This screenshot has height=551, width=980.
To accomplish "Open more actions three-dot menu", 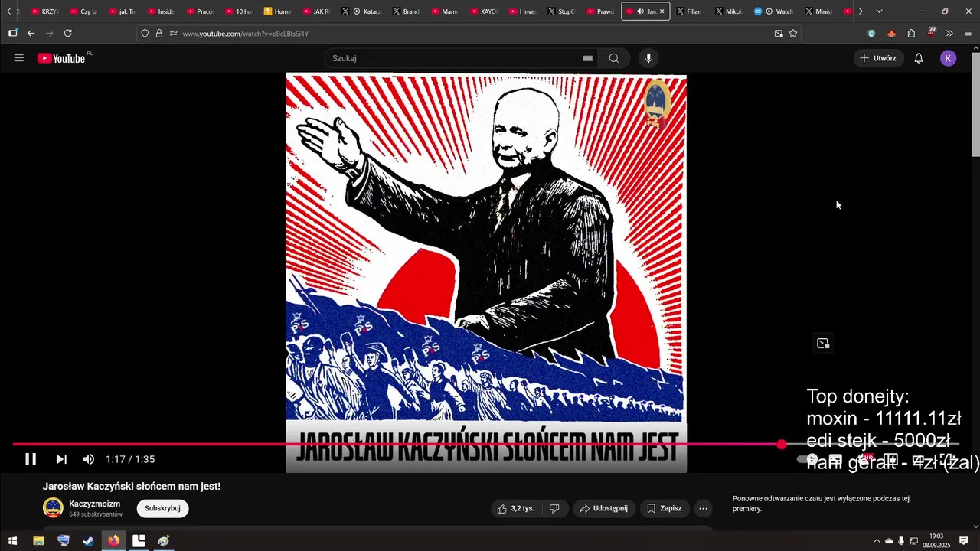I will pos(704,508).
